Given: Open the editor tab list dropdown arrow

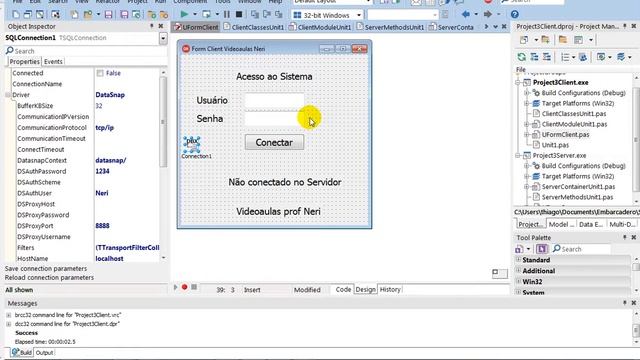Looking at the screenshot, I should pyautogui.click(x=495, y=27).
